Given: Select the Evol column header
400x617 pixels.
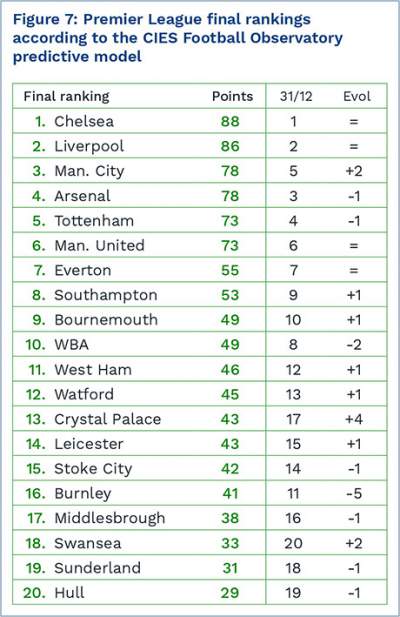Looking at the screenshot, I should pyautogui.click(x=357, y=96).
